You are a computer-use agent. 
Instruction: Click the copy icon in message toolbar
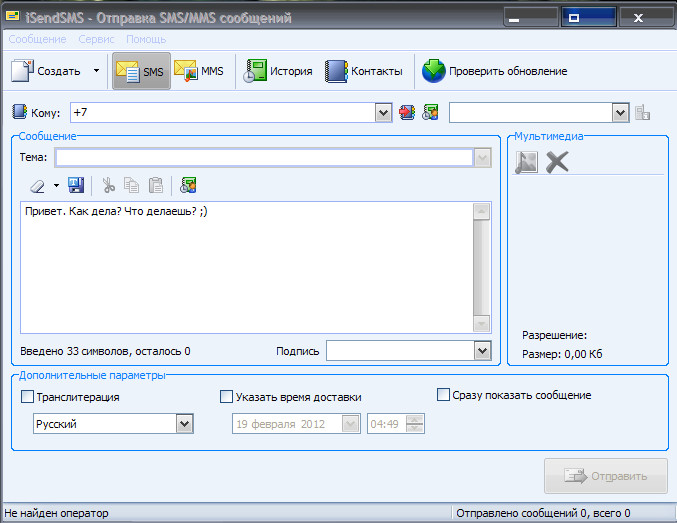131,185
